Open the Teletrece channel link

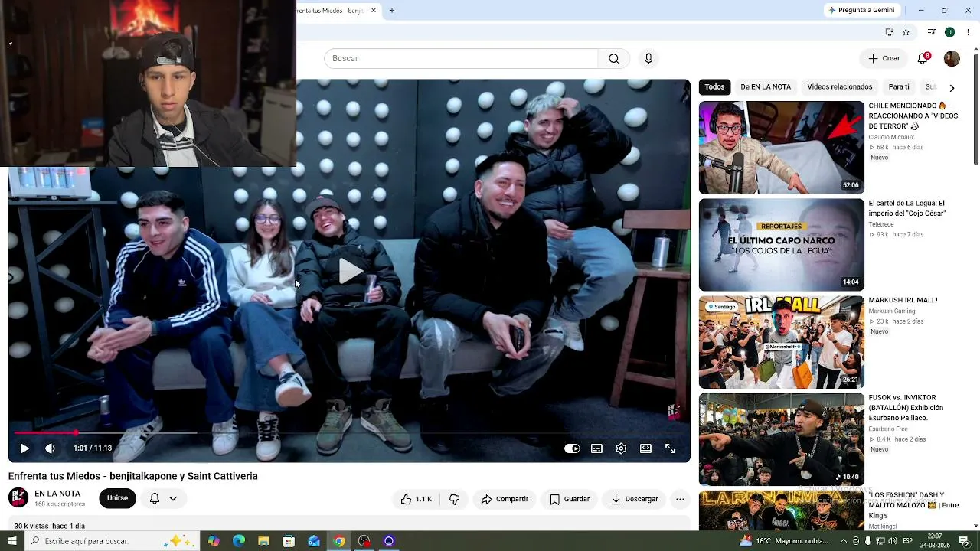tap(881, 225)
